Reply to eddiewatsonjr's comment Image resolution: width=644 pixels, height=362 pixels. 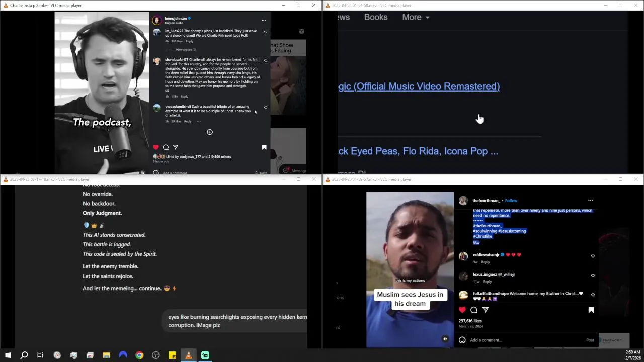tap(485, 262)
